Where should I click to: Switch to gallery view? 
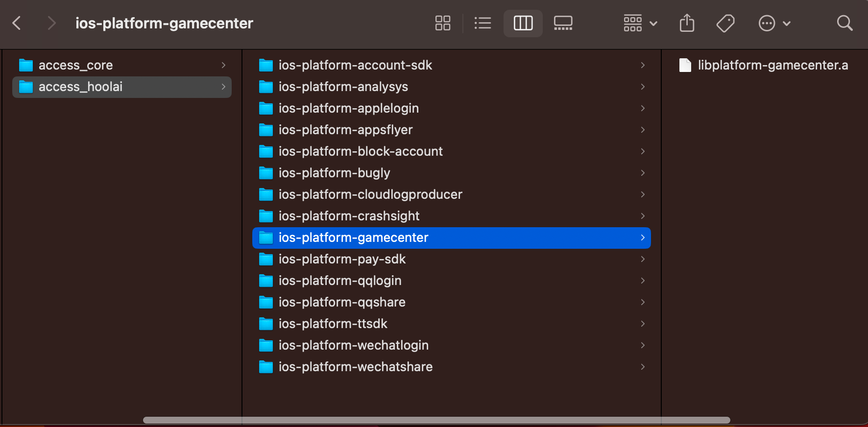pyautogui.click(x=563, y=23)
